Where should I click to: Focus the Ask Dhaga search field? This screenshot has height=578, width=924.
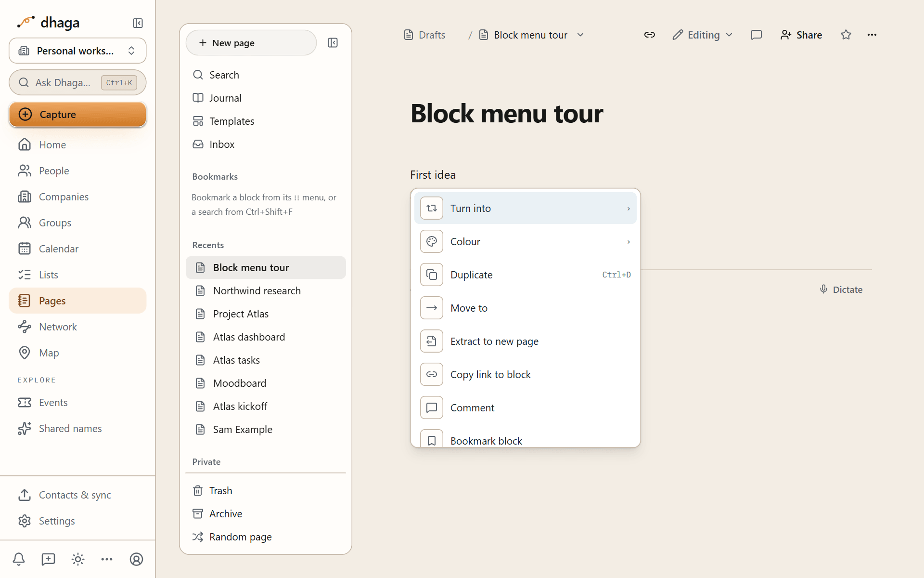[77, 82]
